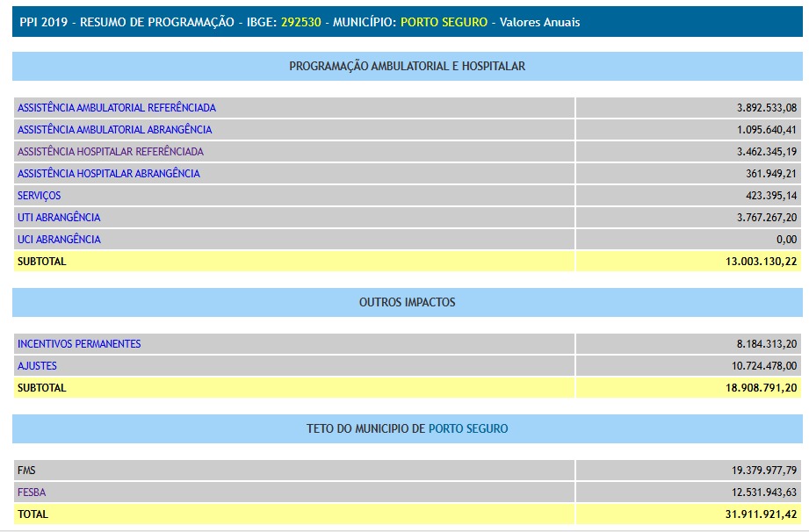
Task: Click the subtotal value 13.003.130,22
Action: tap(755, 262)
